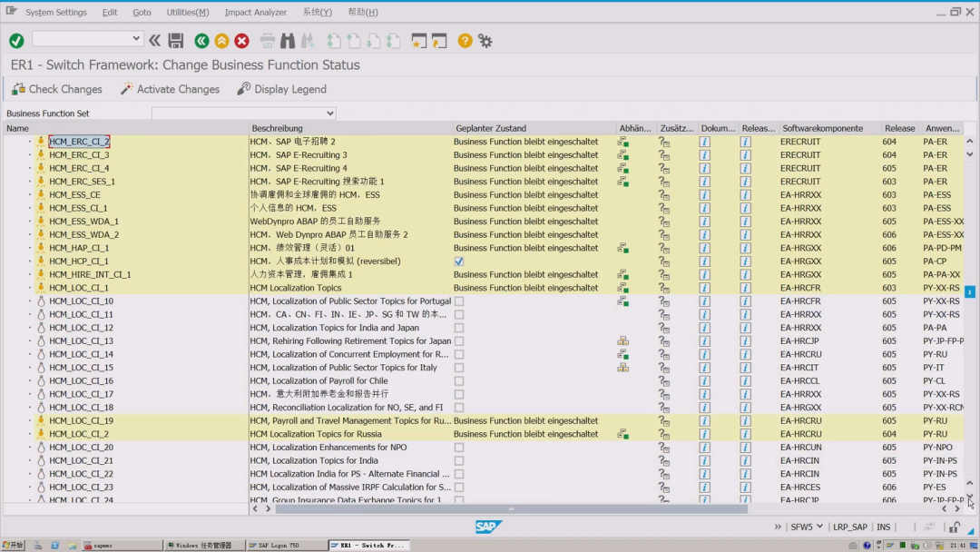
Task: Click the green Enter checkmark icon
Action: tap(17, 41)
